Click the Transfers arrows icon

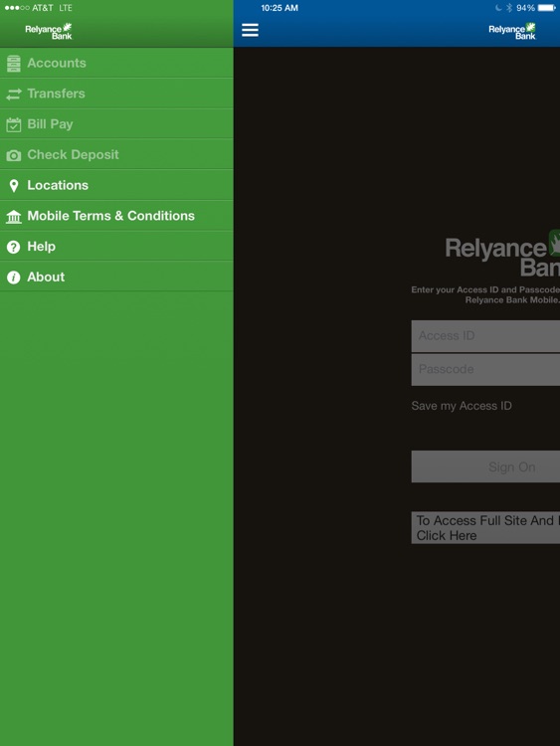coord(14,93)
